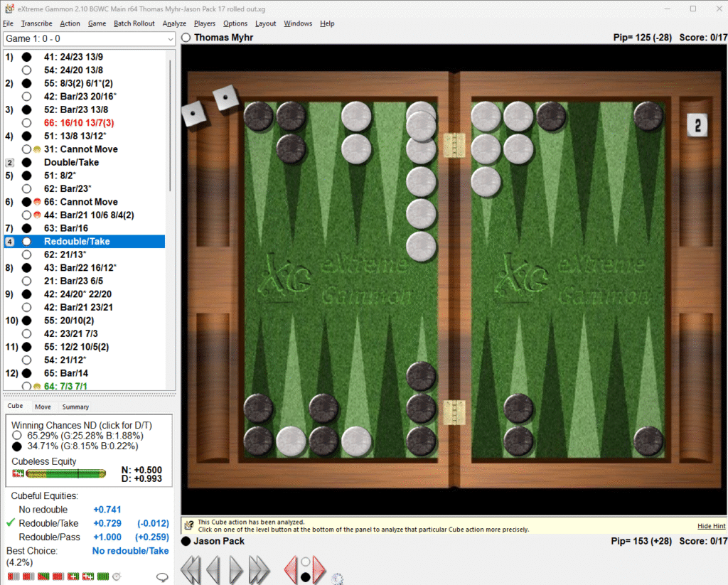Screen dimensions: 728x585
Task: Click the red cubeless equity icon left of the bar
Action: (18, 473)
